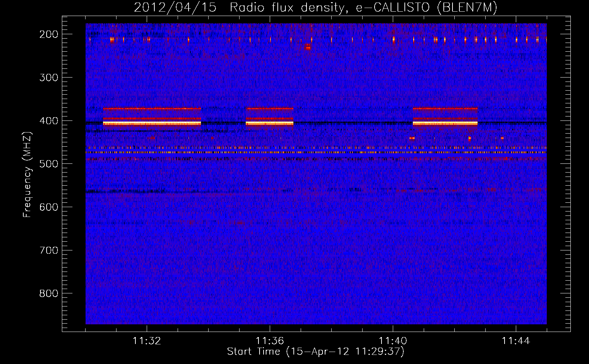Click the 400 frequency tick label
This screenshot has height=364, width=589.
[x=48, y=121]
